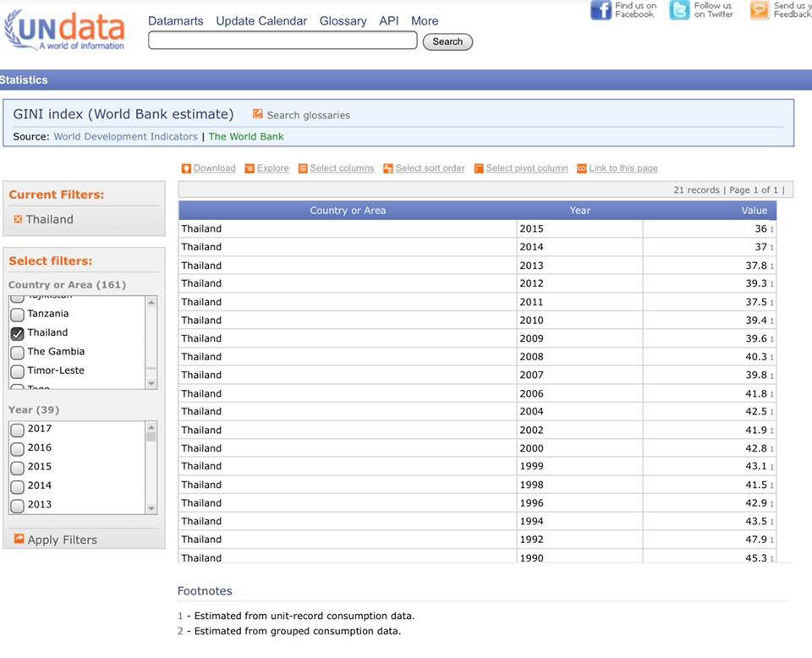Image resolution: width=812 pixels, height=658 pixels.
Task: Click the Twitter bird icon
Action: (x=679, y=10)
